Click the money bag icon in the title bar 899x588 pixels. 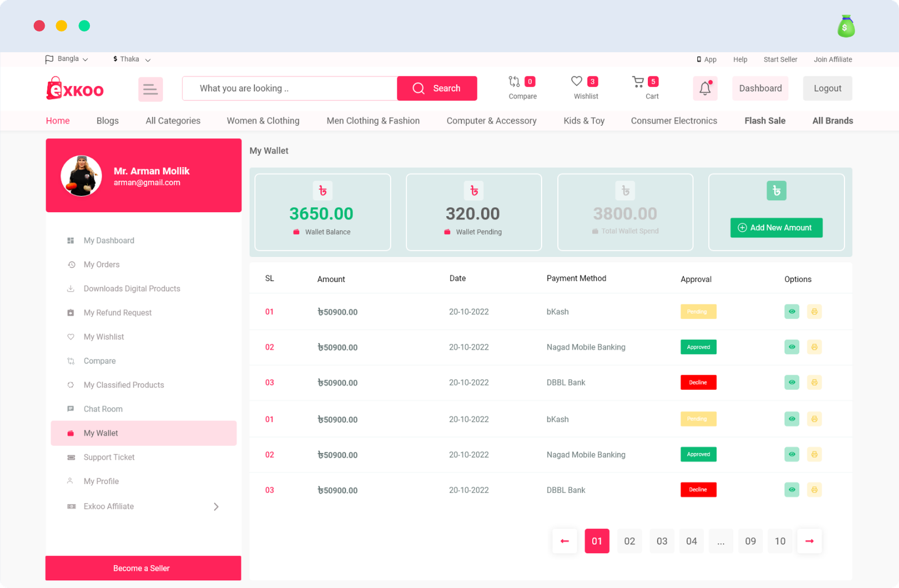[846, 26]
